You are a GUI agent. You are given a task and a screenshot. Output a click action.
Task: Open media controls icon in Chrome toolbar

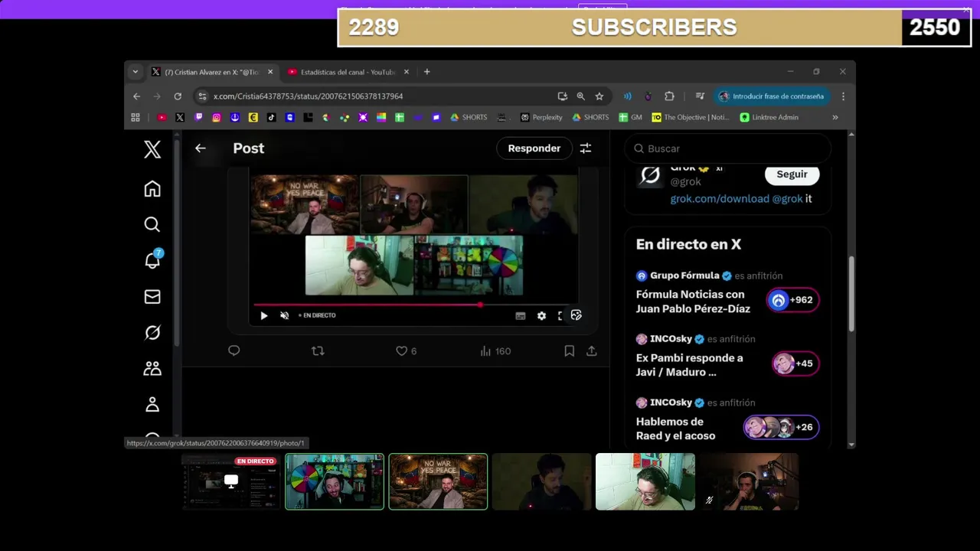700,96
